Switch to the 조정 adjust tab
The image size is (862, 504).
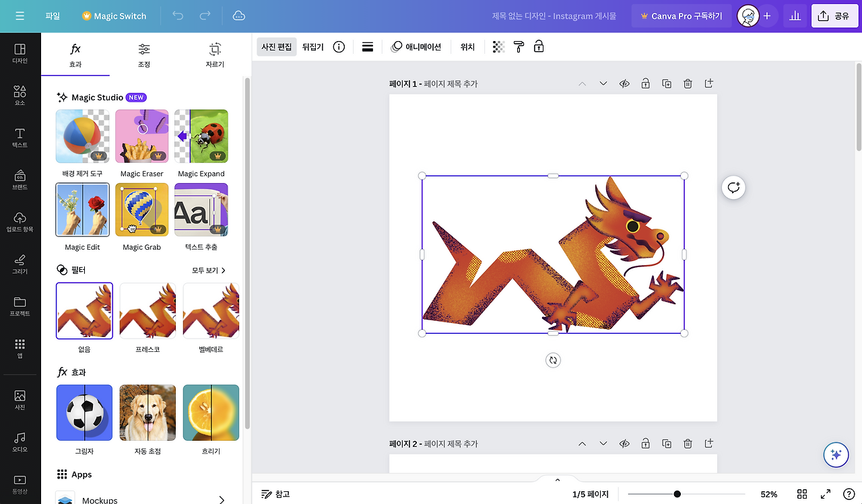click(144, 56)
